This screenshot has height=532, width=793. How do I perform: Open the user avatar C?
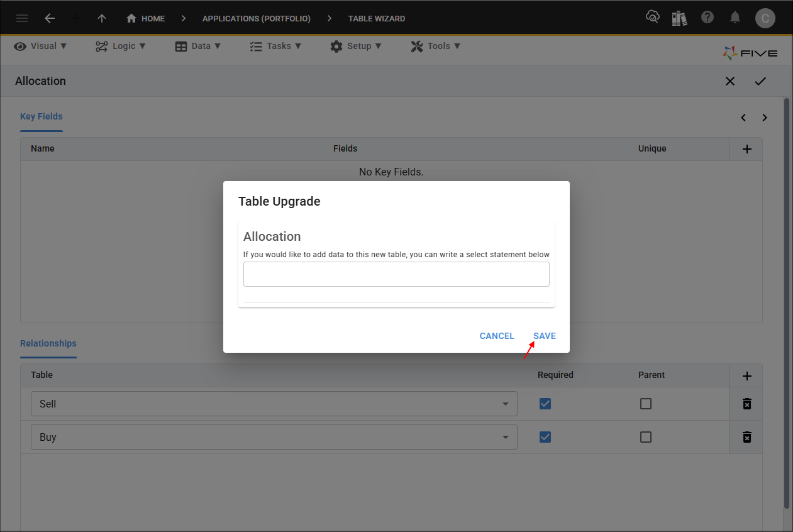765,18
